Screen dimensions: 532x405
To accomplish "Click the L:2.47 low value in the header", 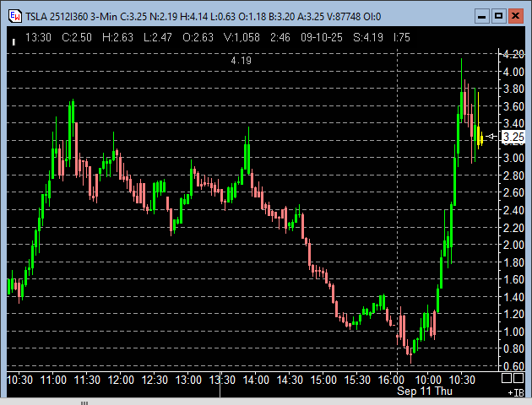I will 158,37.
